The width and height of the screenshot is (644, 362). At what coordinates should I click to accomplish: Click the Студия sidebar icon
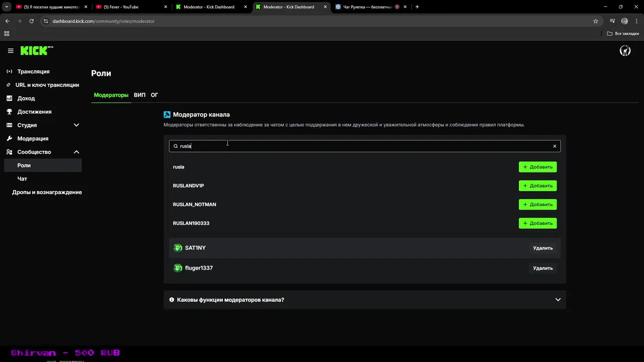point(9,125)
